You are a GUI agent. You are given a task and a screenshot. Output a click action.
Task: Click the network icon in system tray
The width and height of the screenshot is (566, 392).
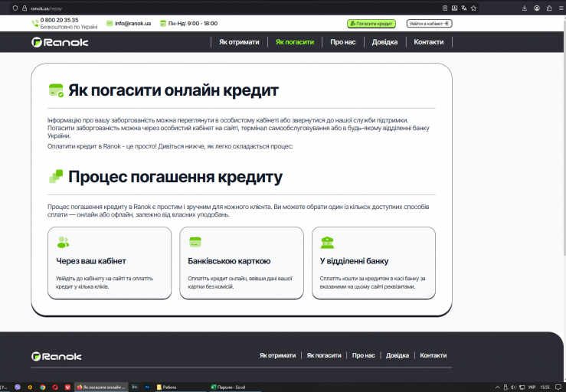pos(522,387)
